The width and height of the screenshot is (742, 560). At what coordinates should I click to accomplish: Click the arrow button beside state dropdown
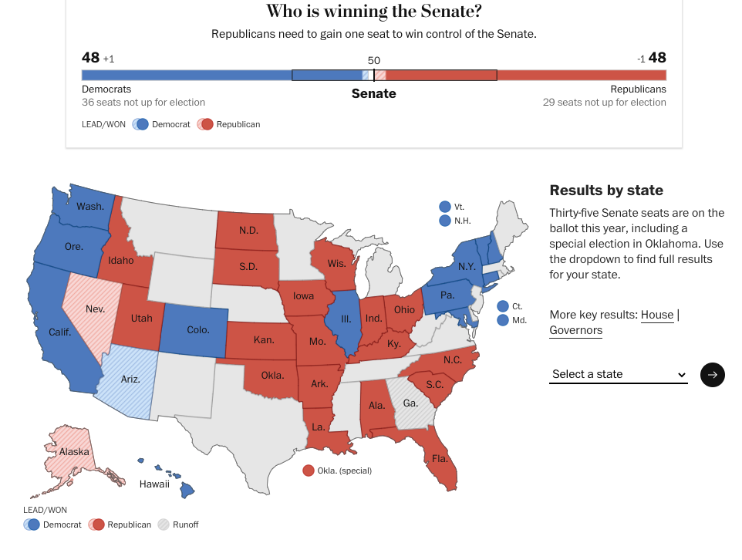(712, 375)
